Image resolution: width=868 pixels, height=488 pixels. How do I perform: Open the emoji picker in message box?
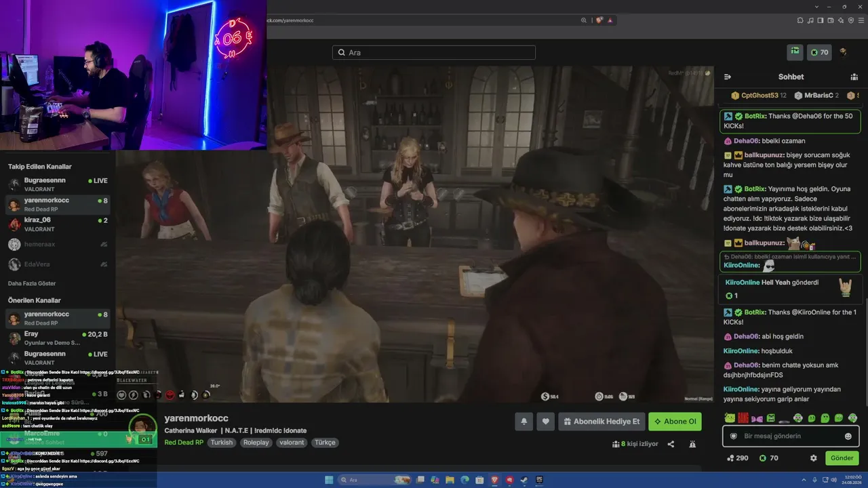point(848,436)
